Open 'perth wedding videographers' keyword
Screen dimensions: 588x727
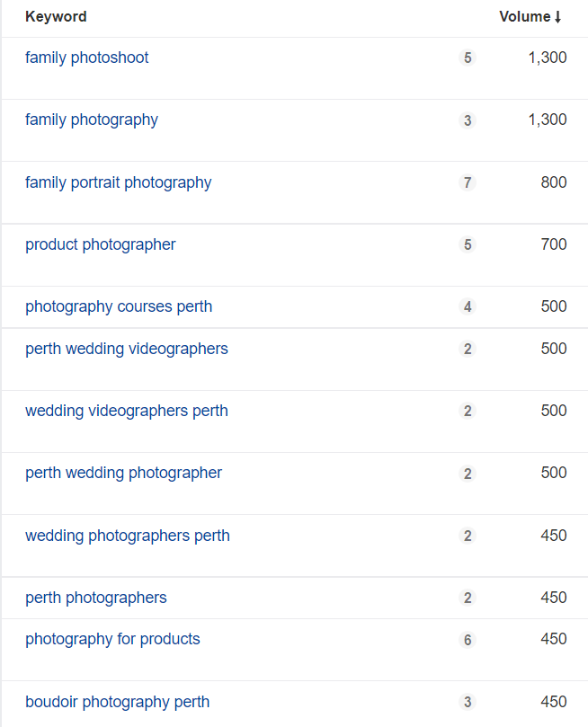tap(127, 350)
